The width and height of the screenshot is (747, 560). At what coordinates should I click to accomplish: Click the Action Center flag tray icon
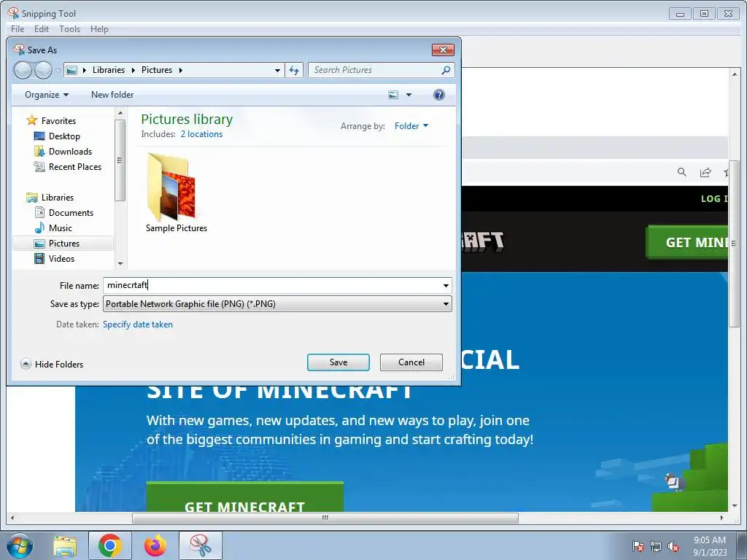click(638, 546)
